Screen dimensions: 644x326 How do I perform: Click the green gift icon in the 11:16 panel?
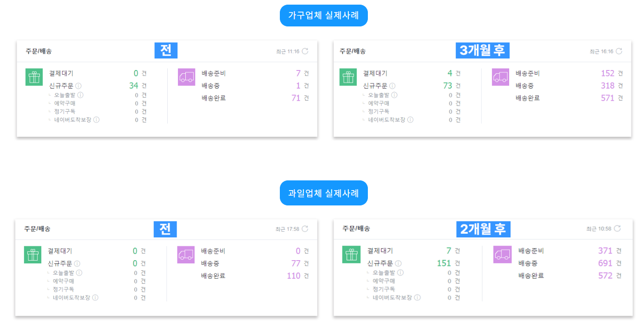point(34,77)
